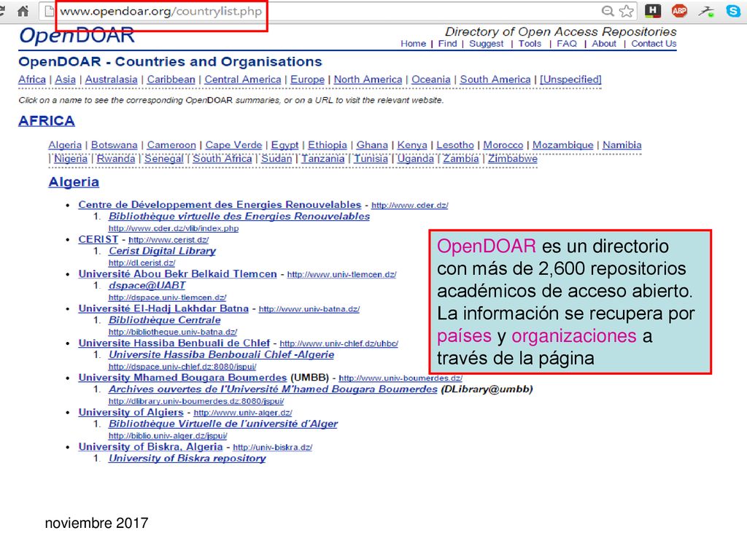Select Egypt country link
Viewport: 747px width, 560px height.
(285, 145)
